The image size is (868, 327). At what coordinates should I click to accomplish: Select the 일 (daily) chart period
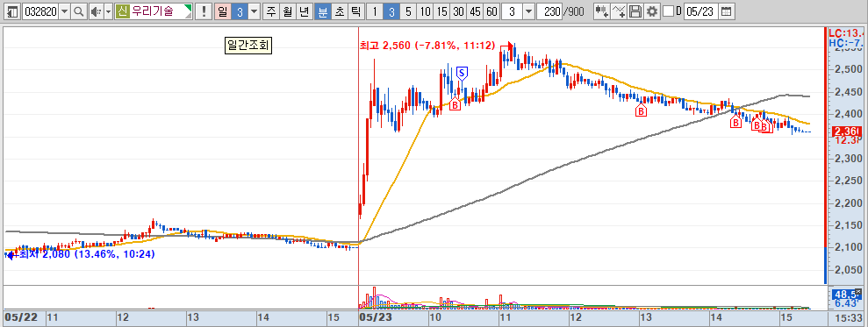(223, 11)
